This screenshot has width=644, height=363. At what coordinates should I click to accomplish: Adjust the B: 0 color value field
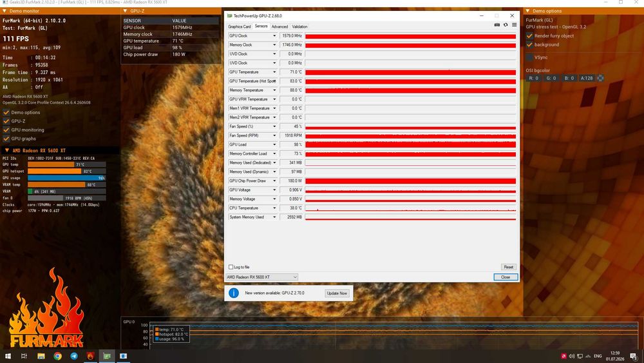point(569,78)
